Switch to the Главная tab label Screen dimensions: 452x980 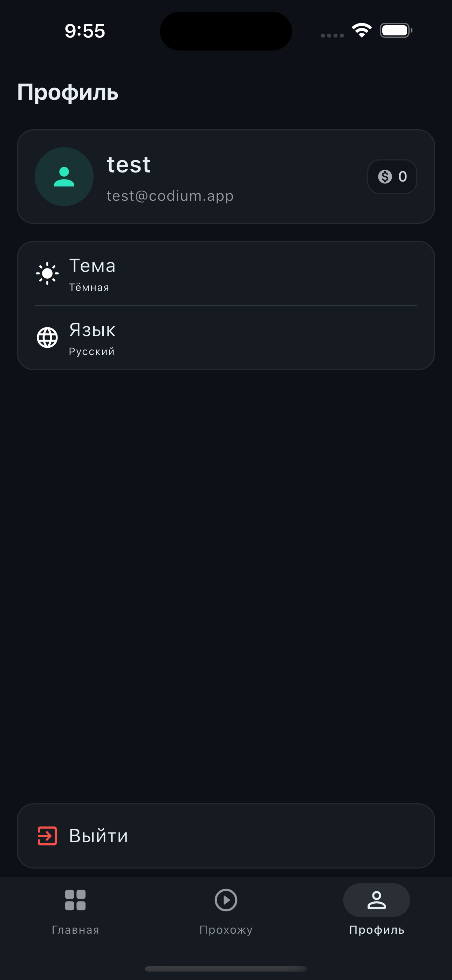[x=75, y=930]
